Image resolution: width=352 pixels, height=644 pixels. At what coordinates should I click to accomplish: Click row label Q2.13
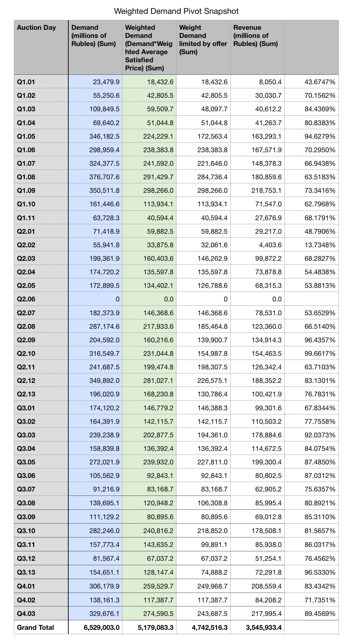41,394
